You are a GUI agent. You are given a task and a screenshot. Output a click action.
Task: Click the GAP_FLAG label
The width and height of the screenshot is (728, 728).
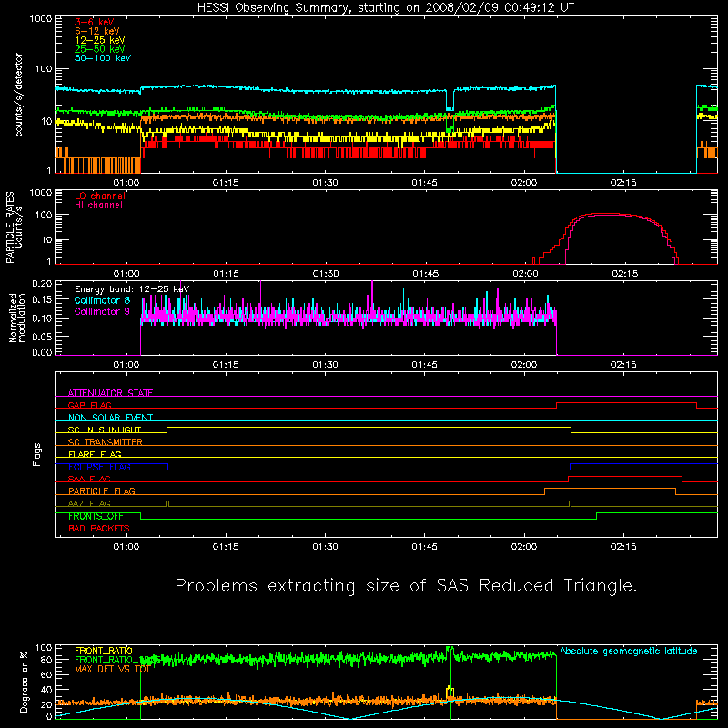[x=89, y=405]
